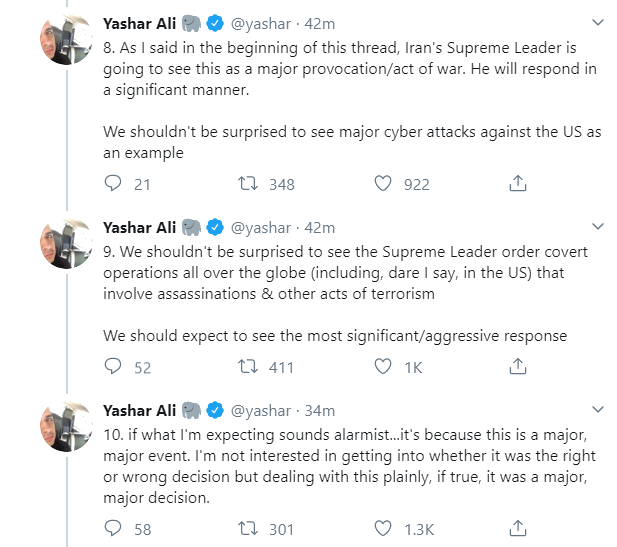The height and width of the screenshot is (547, 617).
Task: Share tweet 9 via share icon
Action: point(517,367)
